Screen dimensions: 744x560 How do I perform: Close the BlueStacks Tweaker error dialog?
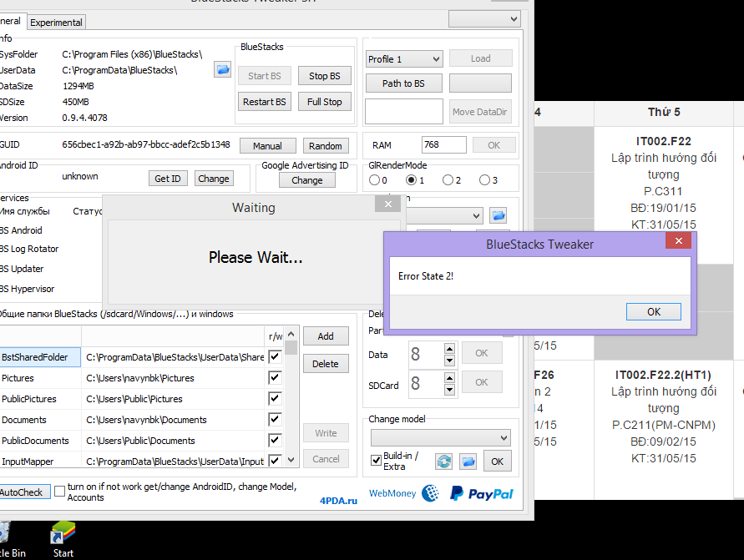pos(679,241)
